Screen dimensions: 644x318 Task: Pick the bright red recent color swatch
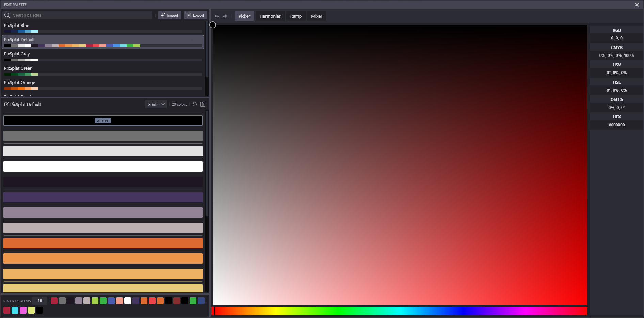pos(152,301)
